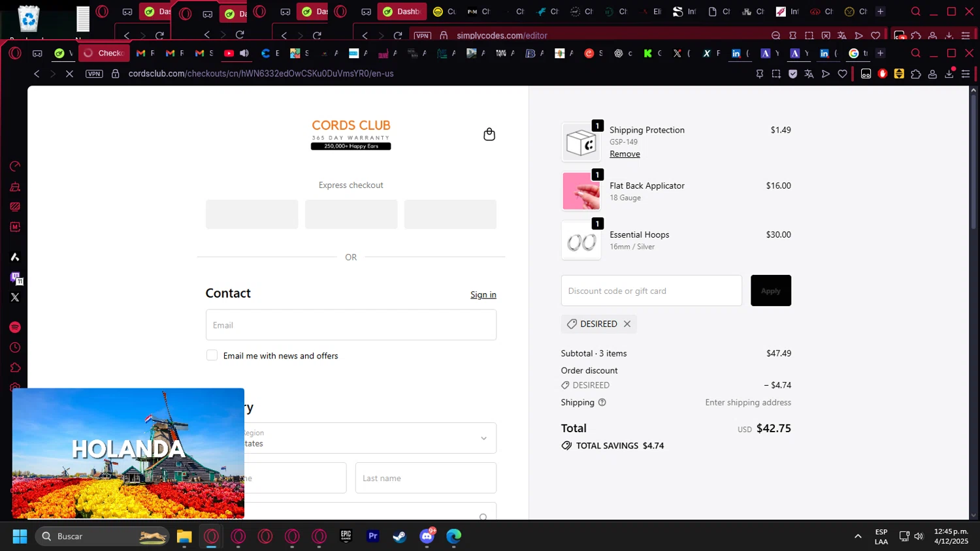The height and width of the screenshot is (551, 980).
Task: Open the RAM limiter M chip sidebar icon
Action: click(x=15, y=227)
